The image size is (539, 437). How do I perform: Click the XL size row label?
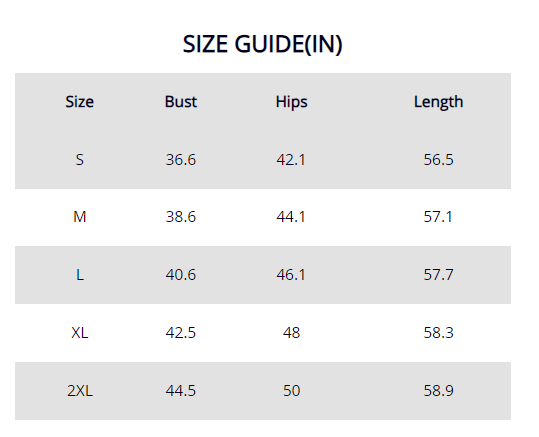(80, 333)
